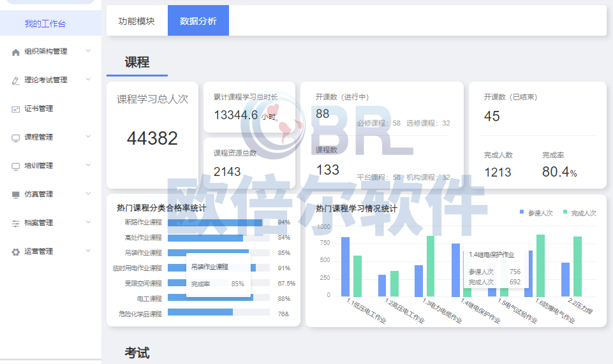Screen dimensions: 613x364
Task: Click the 开课数 (进行中) value 88
Action: coord(323,113)
